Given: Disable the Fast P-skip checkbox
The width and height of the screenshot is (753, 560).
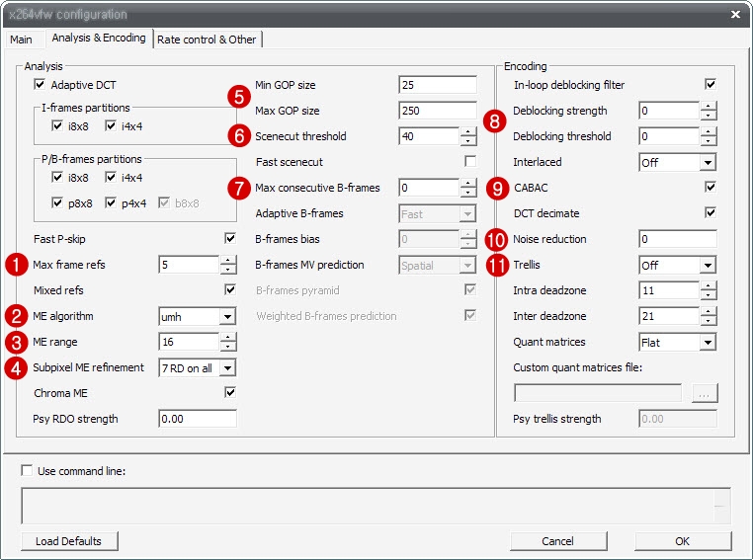Looking at the screenshot, I should click(230, 238).
